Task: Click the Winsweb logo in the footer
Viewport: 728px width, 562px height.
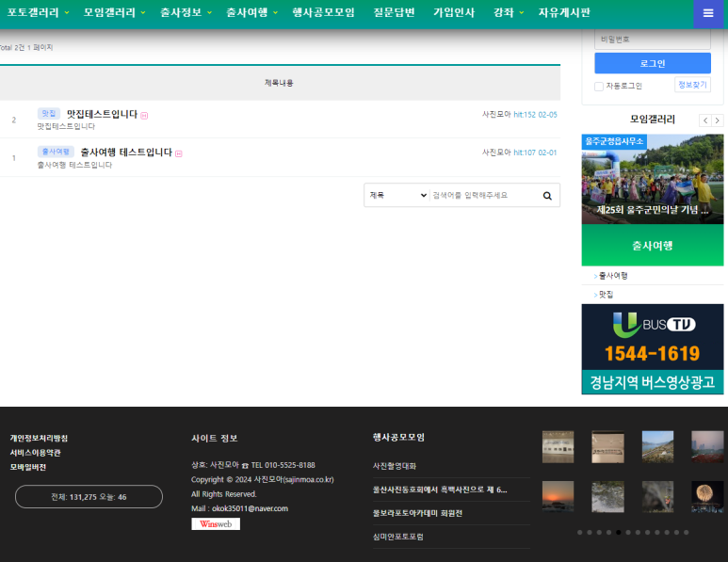Action: (216, 523)
